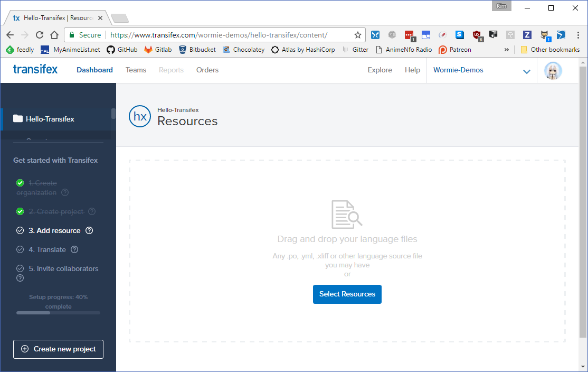
Task: Click the page vertical scrollbar
Action: (583, 203)
